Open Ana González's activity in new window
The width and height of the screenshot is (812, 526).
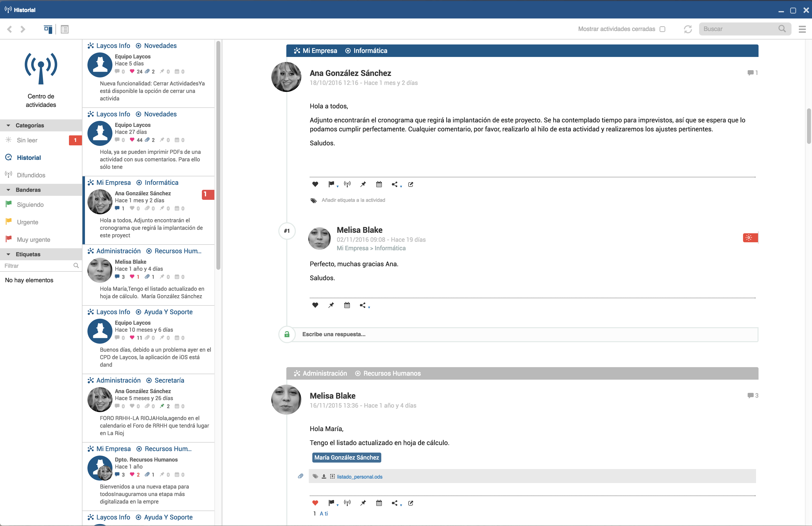(411, 184)
